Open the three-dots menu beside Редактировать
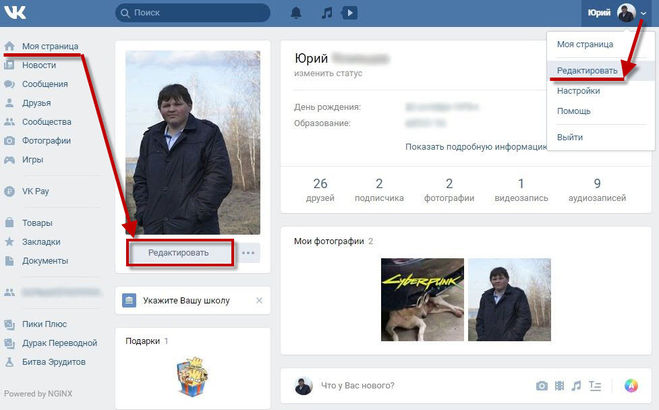This screenshot has height=410, width=659. tap(249, 253)
